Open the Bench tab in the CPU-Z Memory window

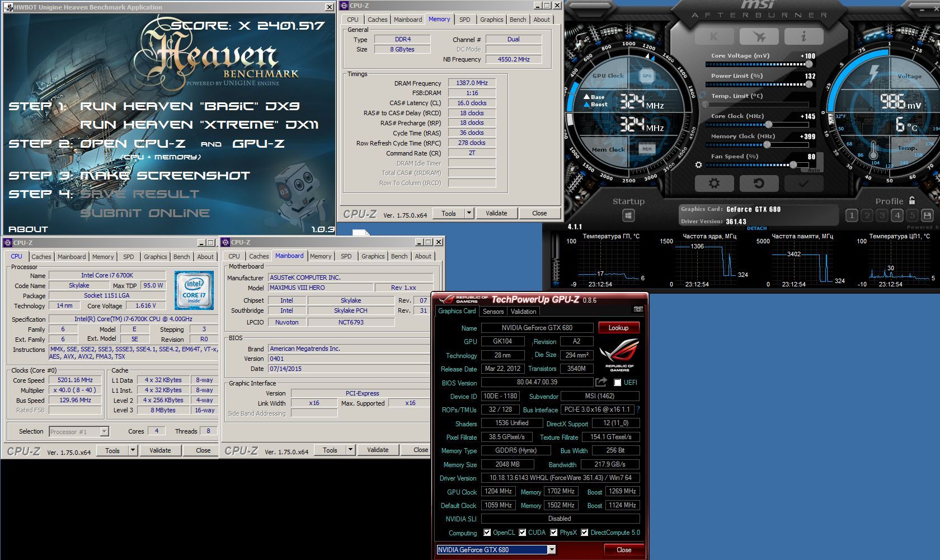pos(518,20)
